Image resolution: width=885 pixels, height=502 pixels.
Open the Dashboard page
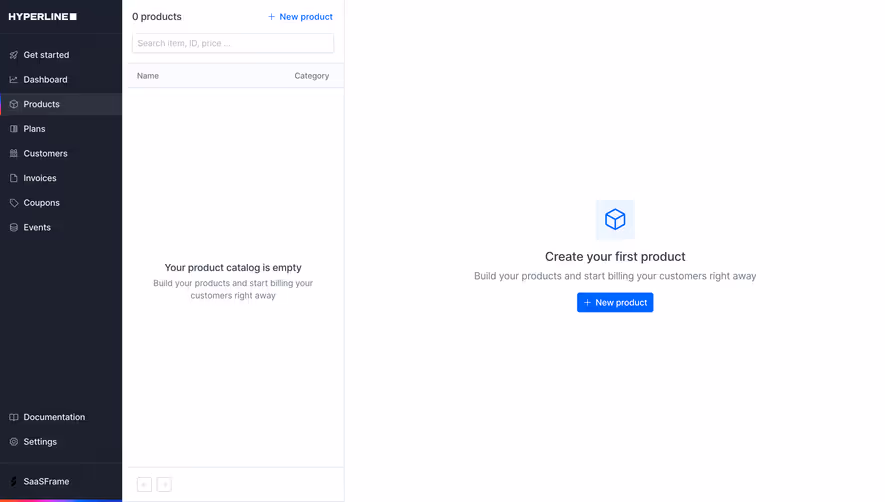point(45,80)
